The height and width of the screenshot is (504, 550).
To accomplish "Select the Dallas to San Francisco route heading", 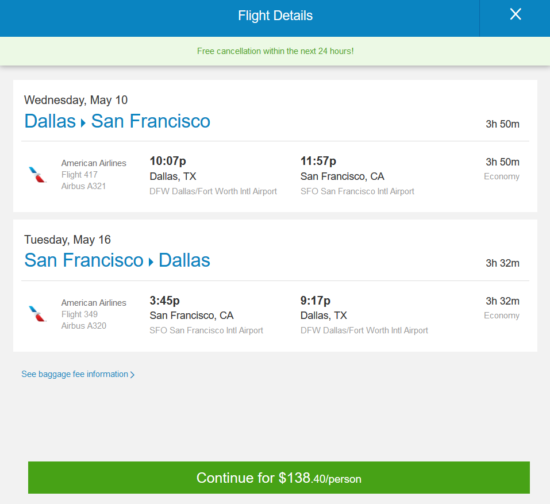I will click(x=117, y=121).
